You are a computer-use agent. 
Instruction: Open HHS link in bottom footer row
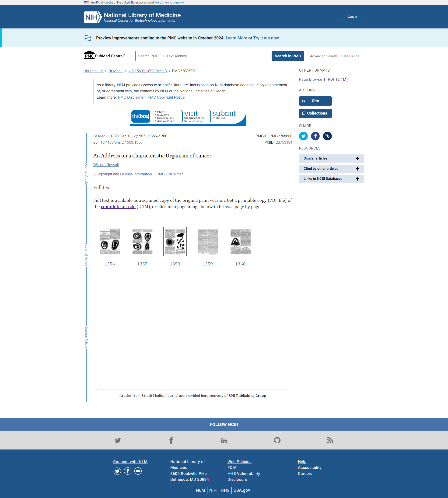225,490
